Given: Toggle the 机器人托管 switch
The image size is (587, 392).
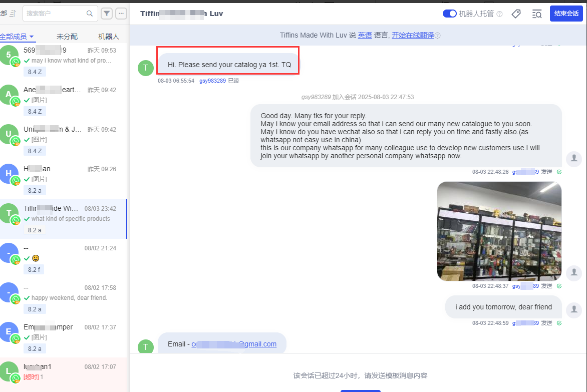Looking at the screenshot, I should 449,14.
